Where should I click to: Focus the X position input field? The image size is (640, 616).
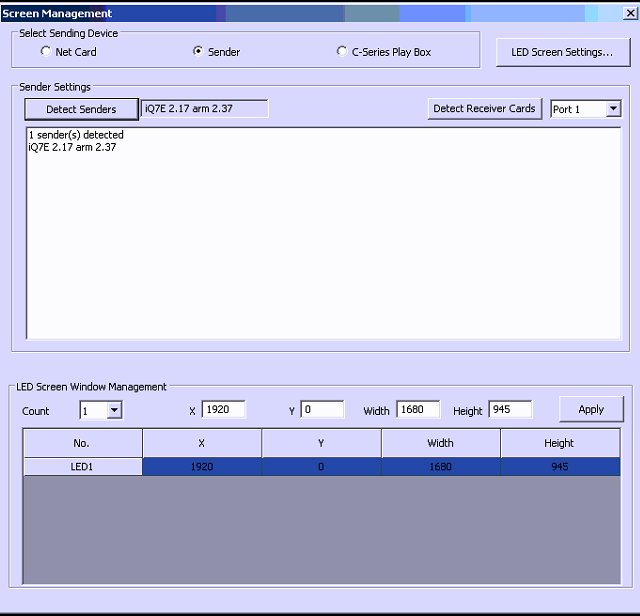(x=222, y=410)
